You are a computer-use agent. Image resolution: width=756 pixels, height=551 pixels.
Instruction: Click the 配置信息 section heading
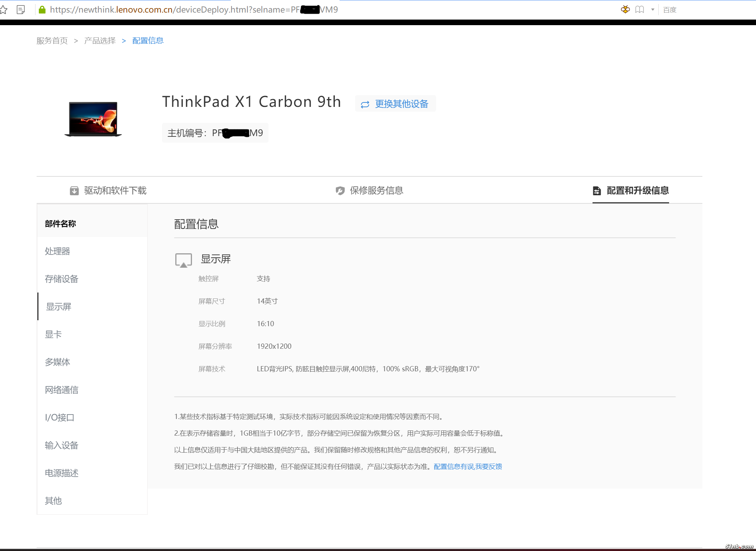coord(196,224)
